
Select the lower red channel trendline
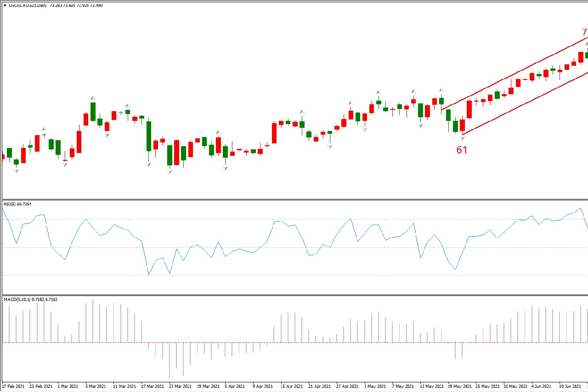click(x=524, y=103)
